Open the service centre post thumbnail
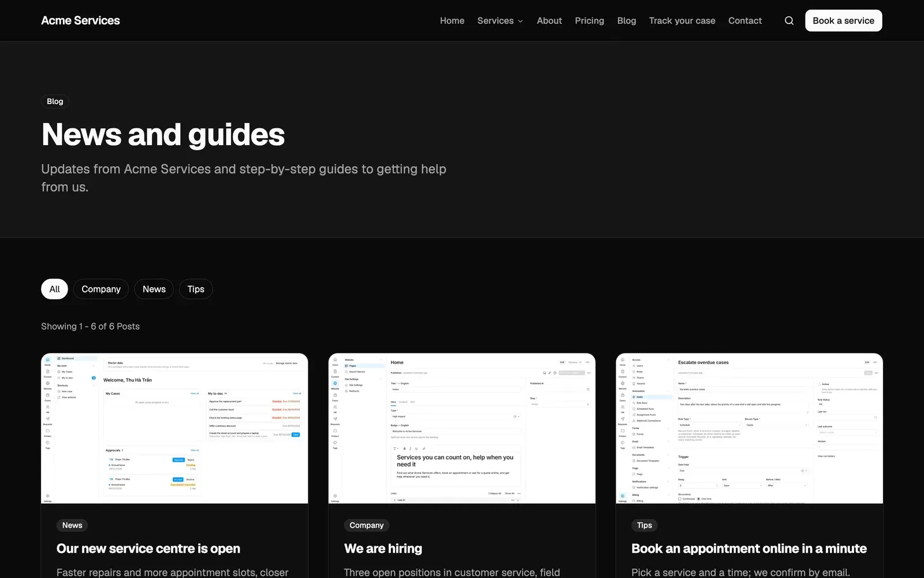The image size is (924, 578). (174, 428)
